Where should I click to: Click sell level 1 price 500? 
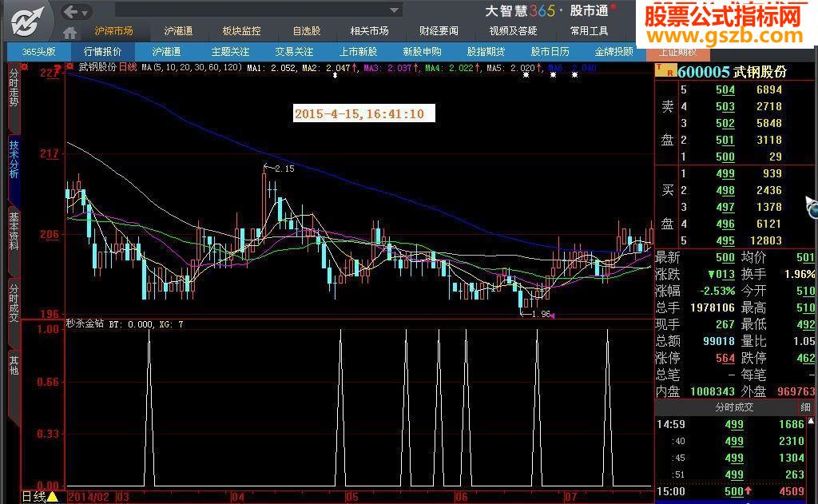[x=725, y=157]
